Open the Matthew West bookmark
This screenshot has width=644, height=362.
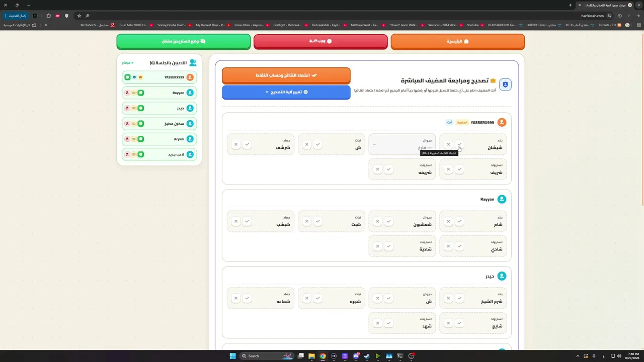click(x=367, y=25)
